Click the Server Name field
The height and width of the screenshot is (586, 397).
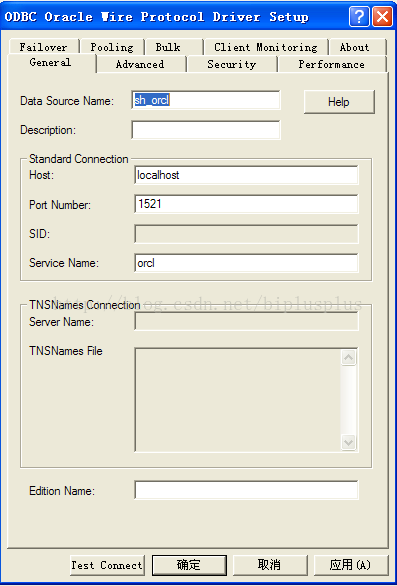click(x=246, y=321)
